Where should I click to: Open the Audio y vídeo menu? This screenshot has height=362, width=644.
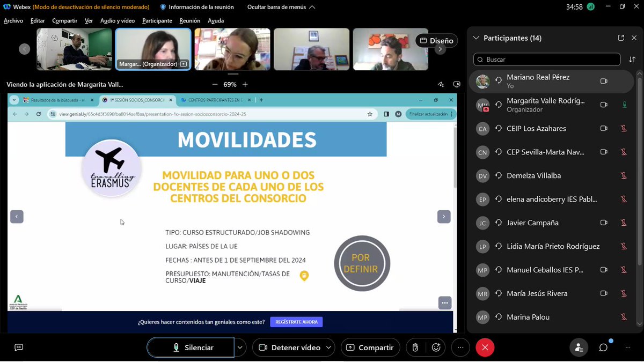(x=117, y=20)
